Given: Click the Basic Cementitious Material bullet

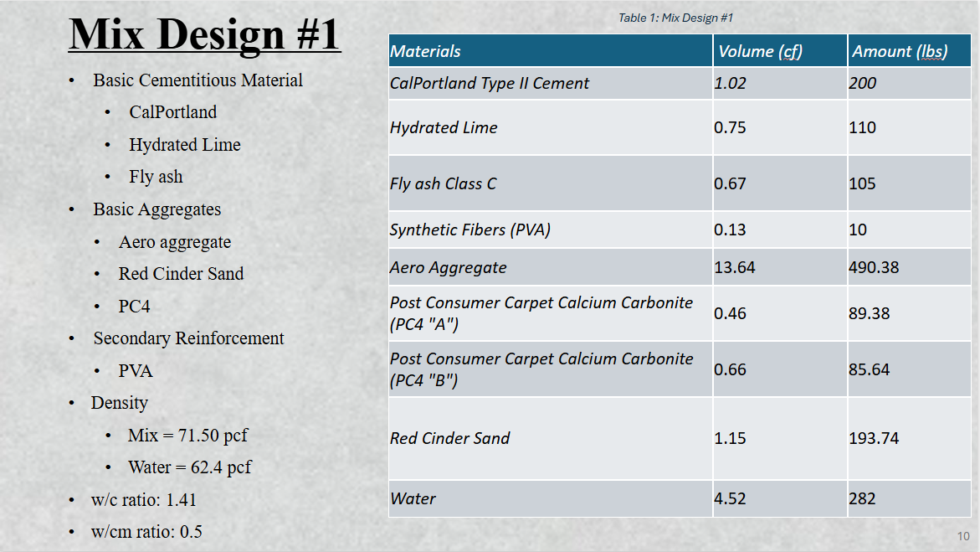Looking at the screenshot, I should coord(198,80).
